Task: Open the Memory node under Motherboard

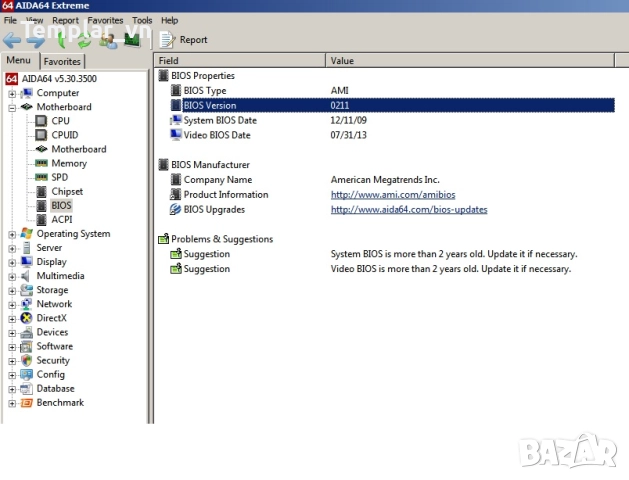Action: click(x=68, y=163)
